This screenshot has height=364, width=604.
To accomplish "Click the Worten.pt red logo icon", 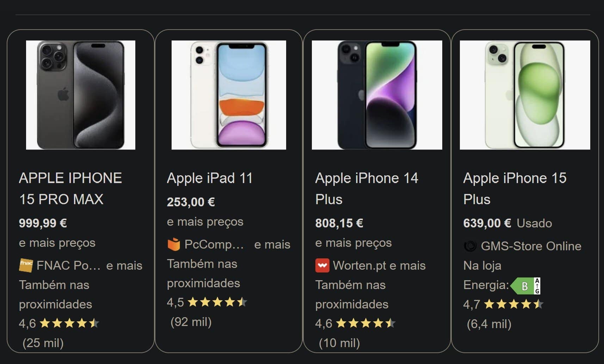I will [322, 265].
